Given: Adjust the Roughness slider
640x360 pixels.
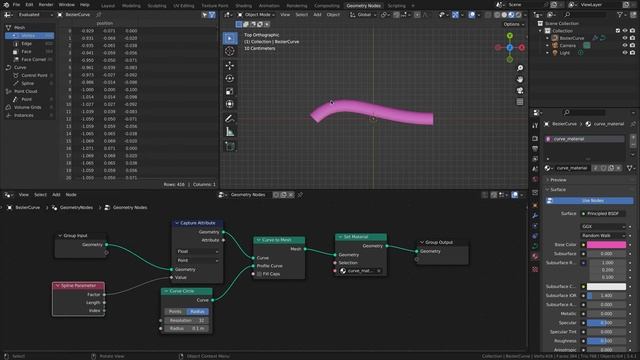Looking at the screenshot, I should 606,341.
